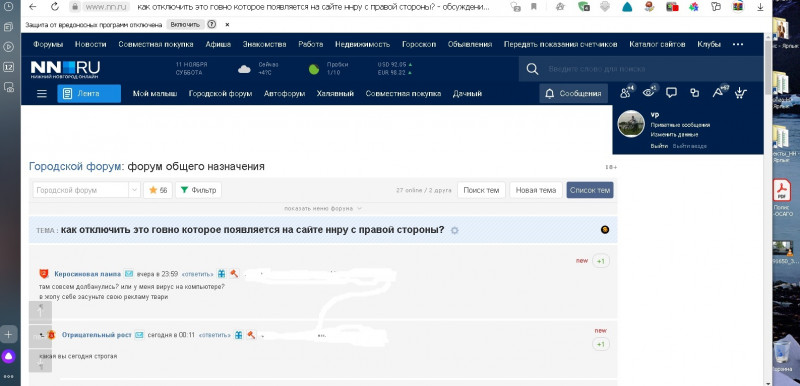Open Автофорум navigation tab
The height and width of the screenshot is (386, 800).
pyautogui.click(x=284, y=94)
